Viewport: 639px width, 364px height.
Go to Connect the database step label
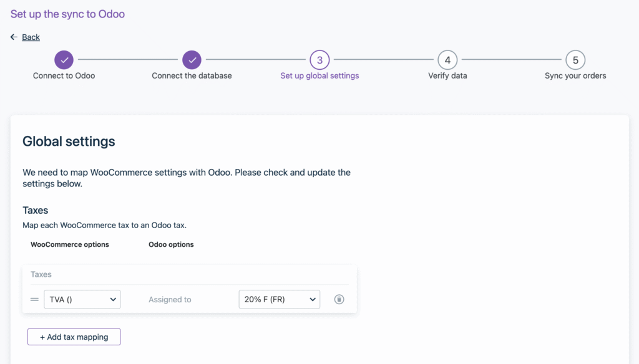click(x=192, y=76)
